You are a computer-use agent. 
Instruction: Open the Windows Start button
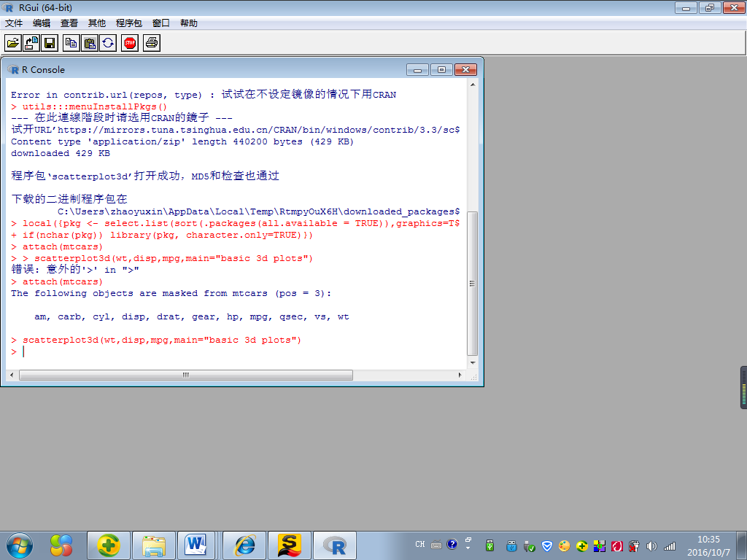pos(20,545)
